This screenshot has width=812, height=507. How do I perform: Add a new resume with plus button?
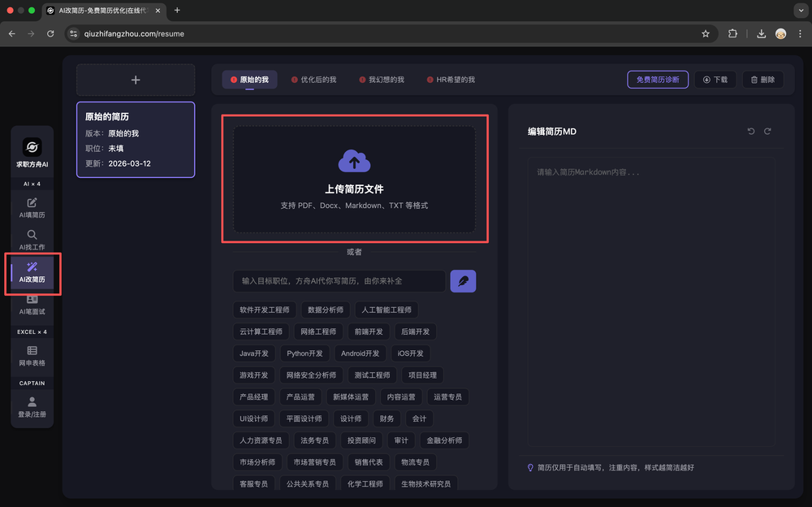pos(136,80)
